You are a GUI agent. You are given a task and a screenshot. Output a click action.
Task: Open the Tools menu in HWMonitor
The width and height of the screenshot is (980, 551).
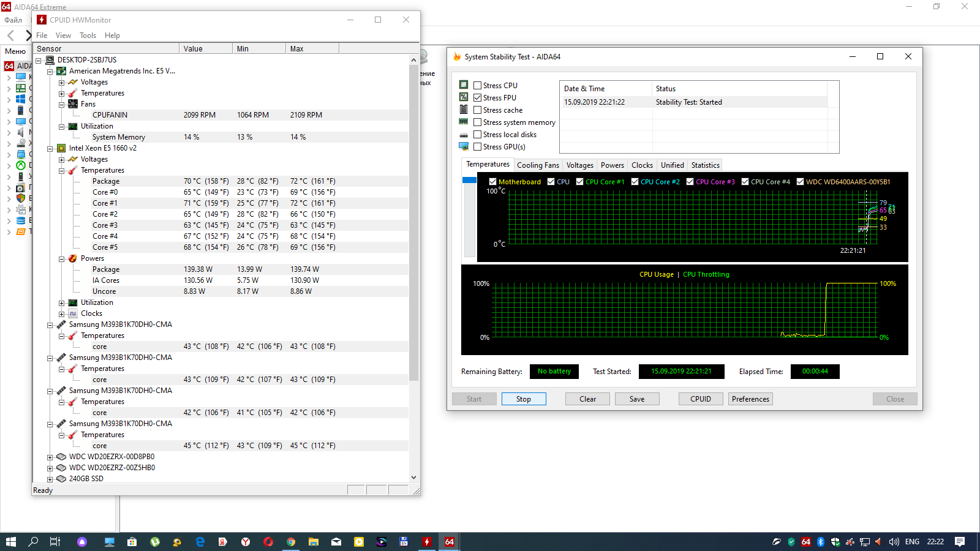click(x=88, y=36)
